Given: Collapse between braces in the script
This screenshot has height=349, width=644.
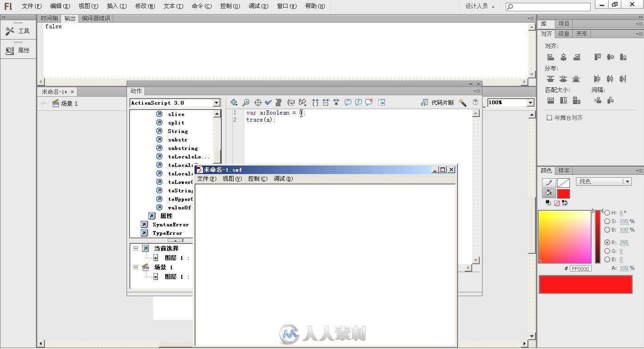Looking at the screenshot, I should [315, 102].
